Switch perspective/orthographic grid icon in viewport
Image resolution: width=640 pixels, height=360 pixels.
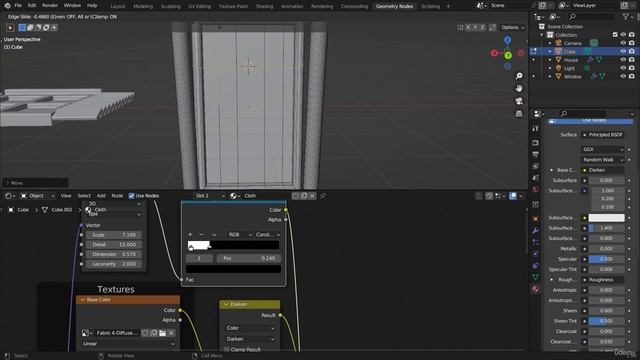click(x=519, y=113)
